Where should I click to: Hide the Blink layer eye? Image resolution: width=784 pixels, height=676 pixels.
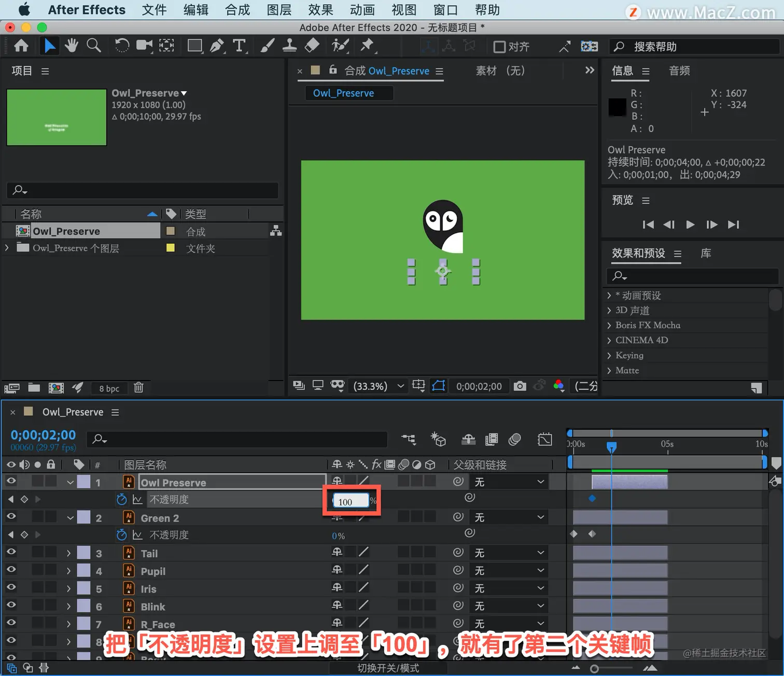coord(11,605)
